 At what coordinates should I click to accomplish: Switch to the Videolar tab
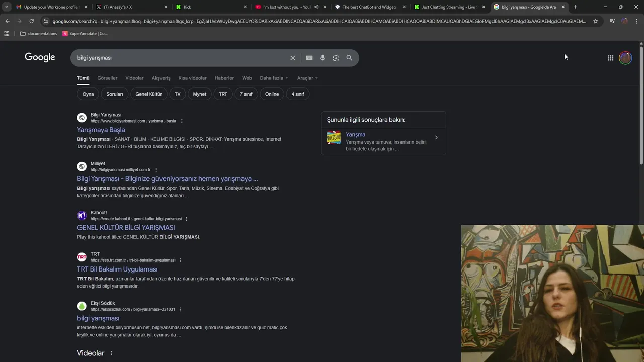pyautogui.click(x=134, y=78)
